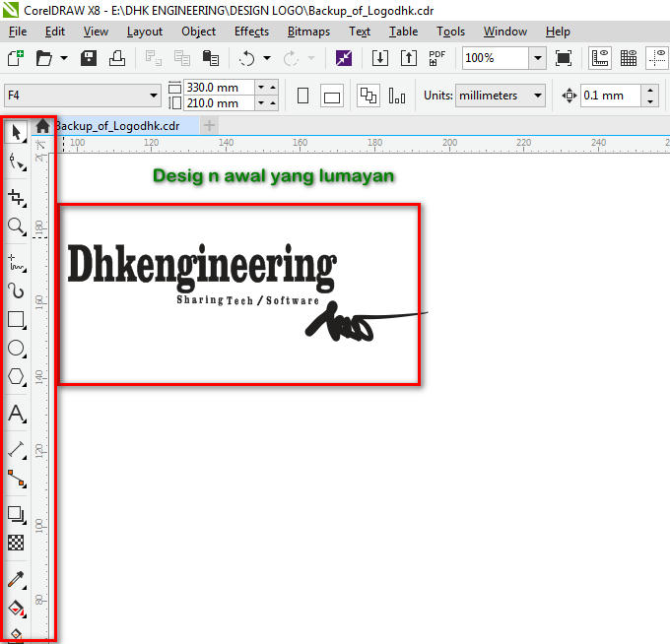The width and height of the screenshot is (670, 644).
Task: Select the Zoom magnifier tool
Action: pos(16,226)
